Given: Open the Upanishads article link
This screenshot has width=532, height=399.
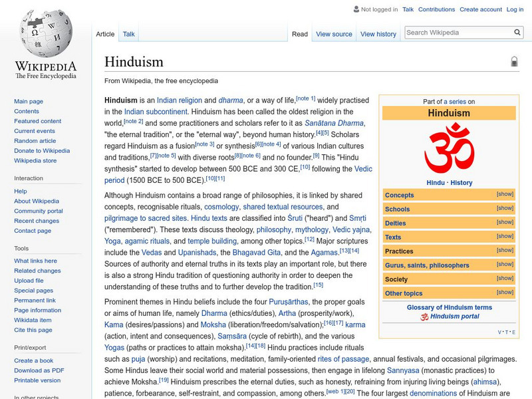Looking at the screenshot, I should click(x=197, y=253).
